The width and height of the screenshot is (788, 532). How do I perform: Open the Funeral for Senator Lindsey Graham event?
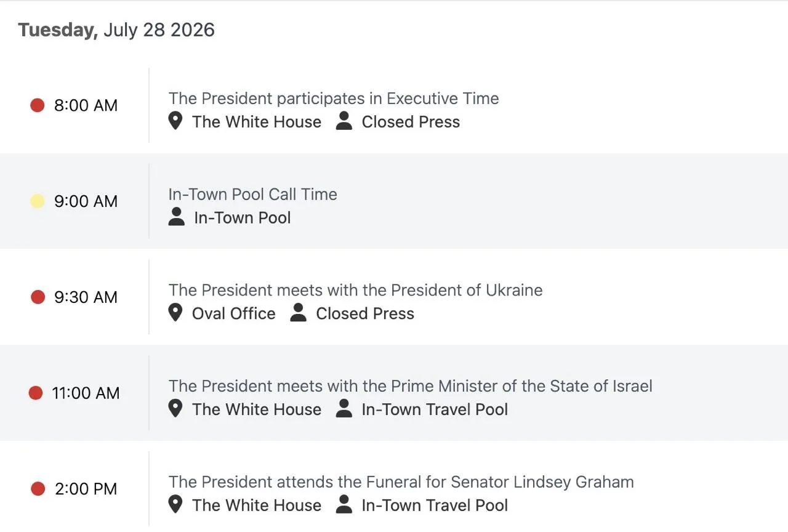[x=401, y=482]
